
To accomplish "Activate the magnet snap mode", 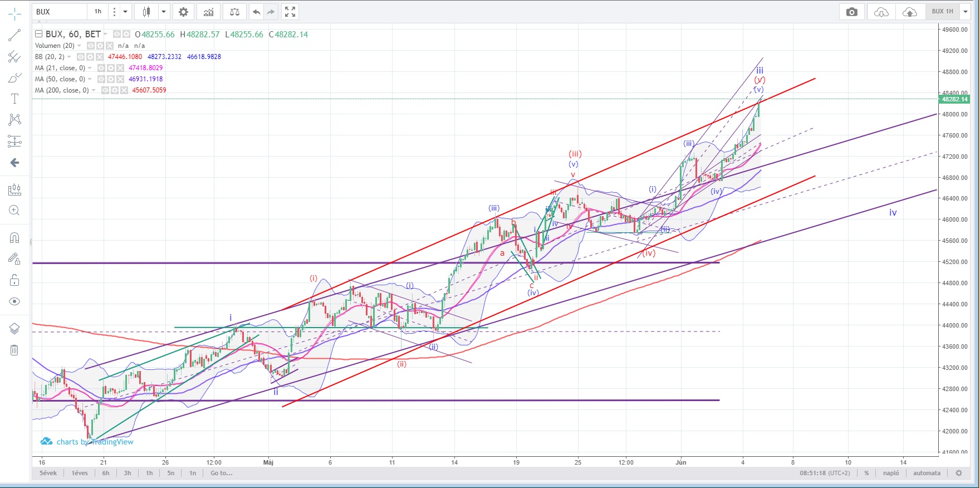I will point(14,238).
